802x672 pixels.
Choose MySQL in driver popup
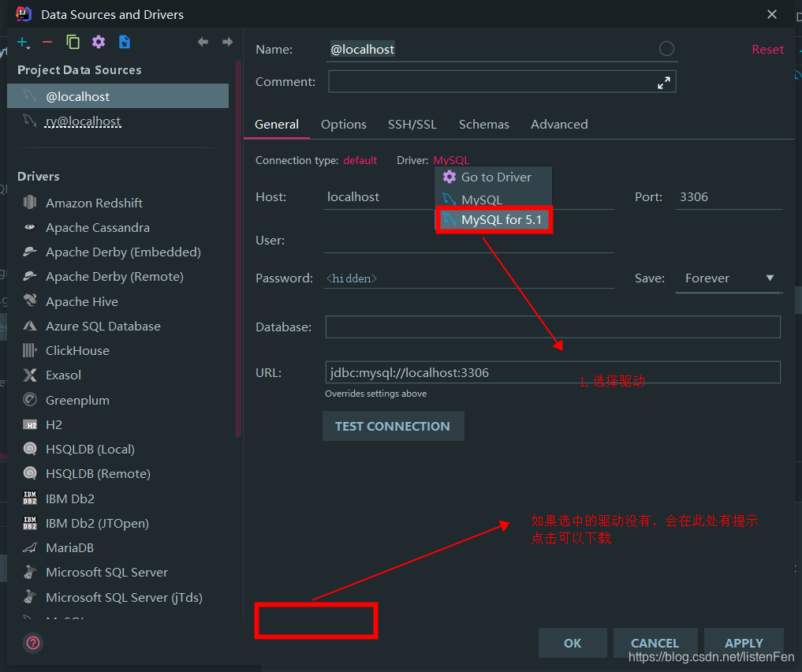point(494,200)
